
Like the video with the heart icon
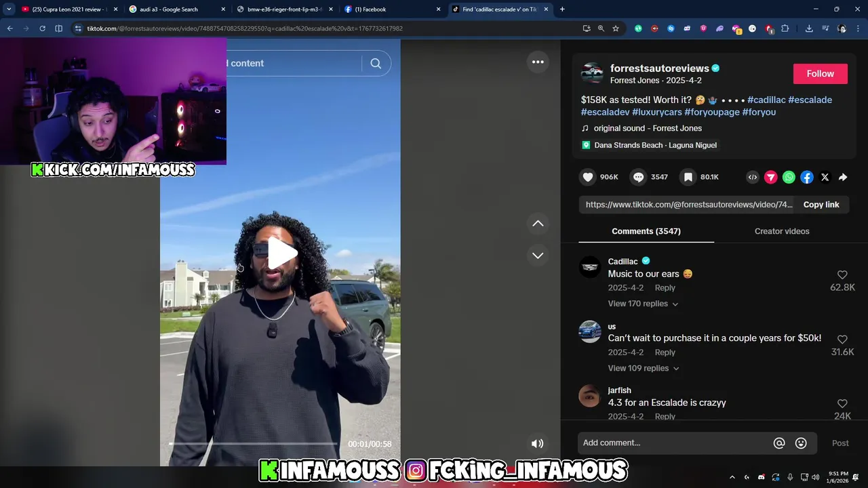[x=588, y=177]
